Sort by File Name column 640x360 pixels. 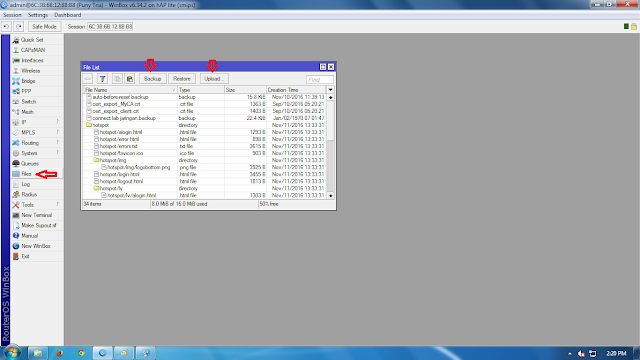coord(130,90)
